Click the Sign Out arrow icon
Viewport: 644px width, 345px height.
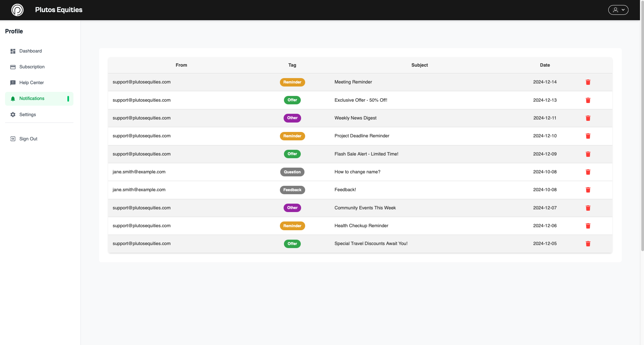pyautogui.click(x=13, y=138)
